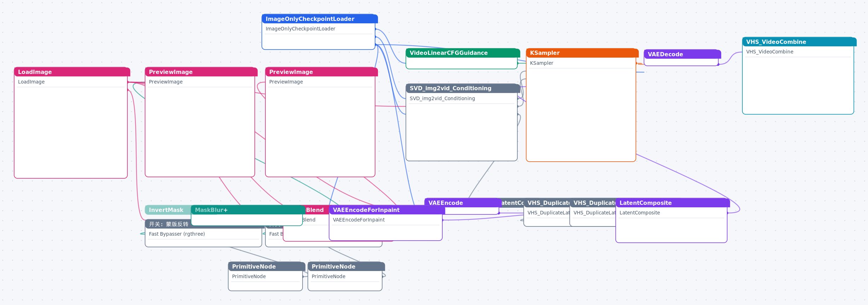
Task: Select the VAEEncode node header
Action: coord(462,203)
